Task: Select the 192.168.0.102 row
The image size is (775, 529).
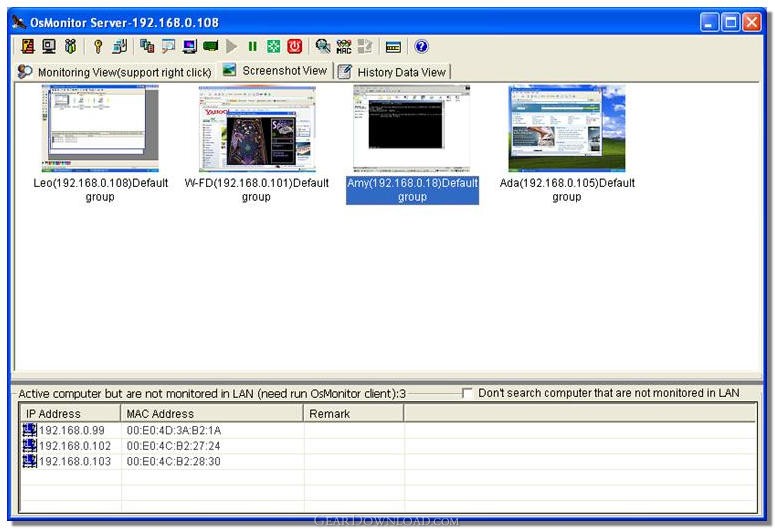Action: [388, 446]
